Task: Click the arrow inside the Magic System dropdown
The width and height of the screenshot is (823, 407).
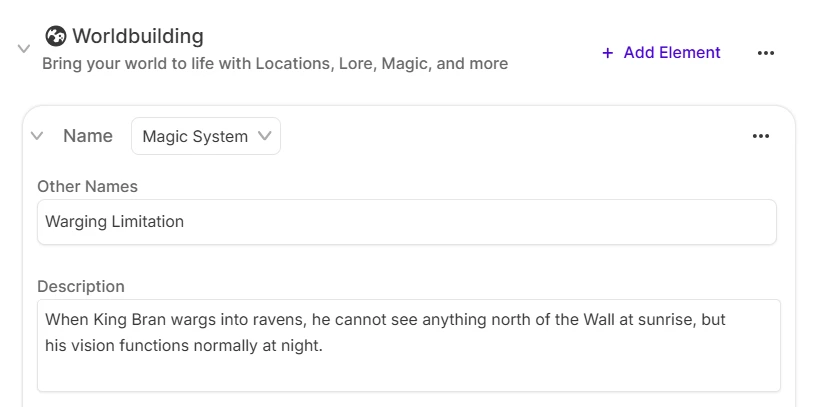Action: (264, 136)
